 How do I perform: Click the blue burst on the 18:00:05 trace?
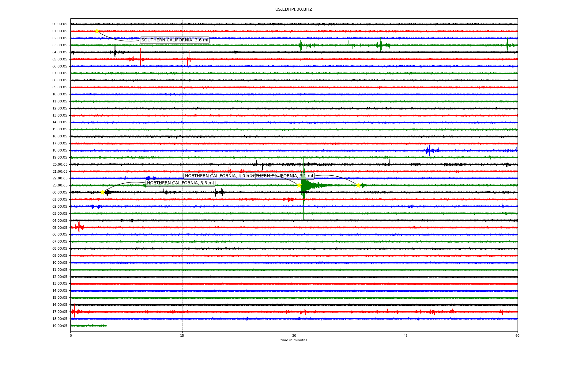coord(429,150)
